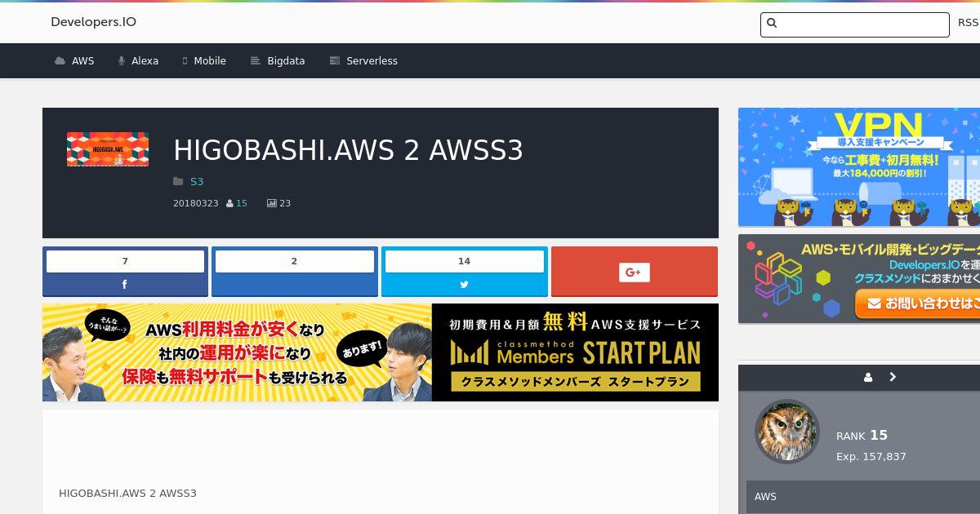Open the S3 category link
The width and height of the screenshot is (980, 514).
coord(197,181)
